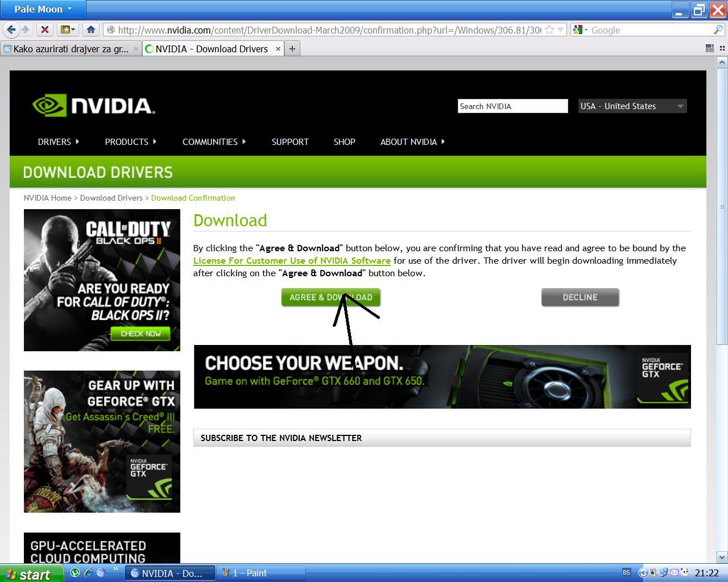Close the NVIDIA - Download Drivers tab
This screenshot has width=728, height=582.
pos(278,49)
